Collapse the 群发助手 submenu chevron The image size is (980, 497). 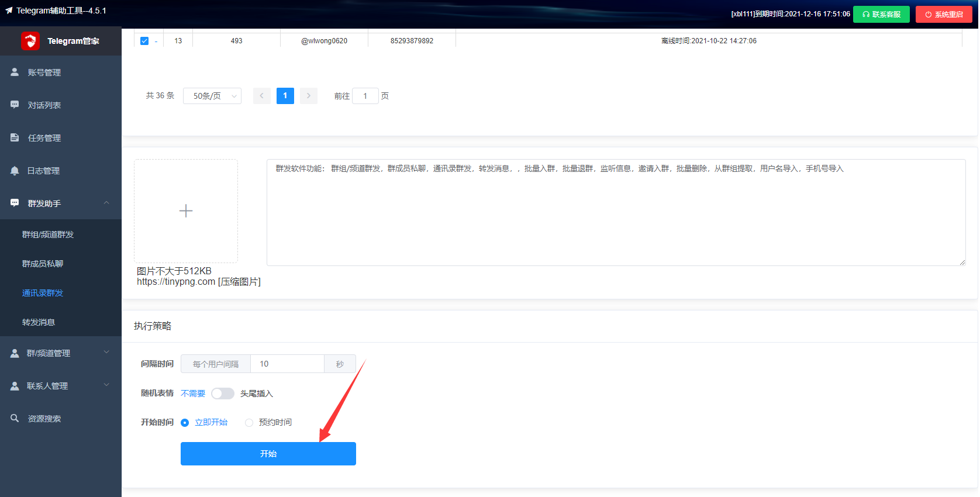106,203
